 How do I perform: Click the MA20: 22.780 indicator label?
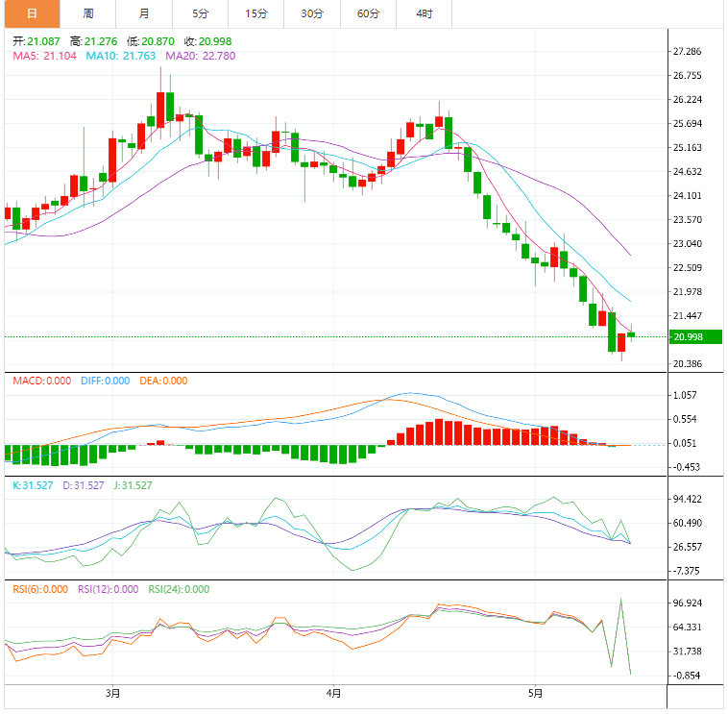click(201, 56)
